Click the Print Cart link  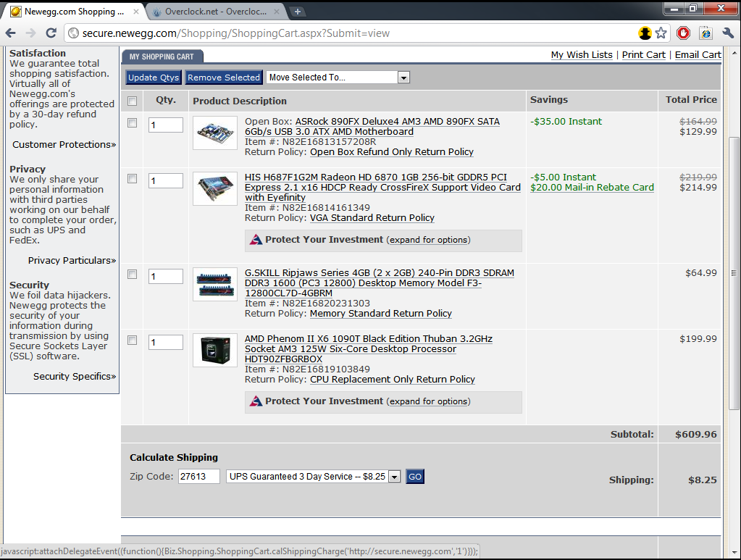tap(644, 55)
